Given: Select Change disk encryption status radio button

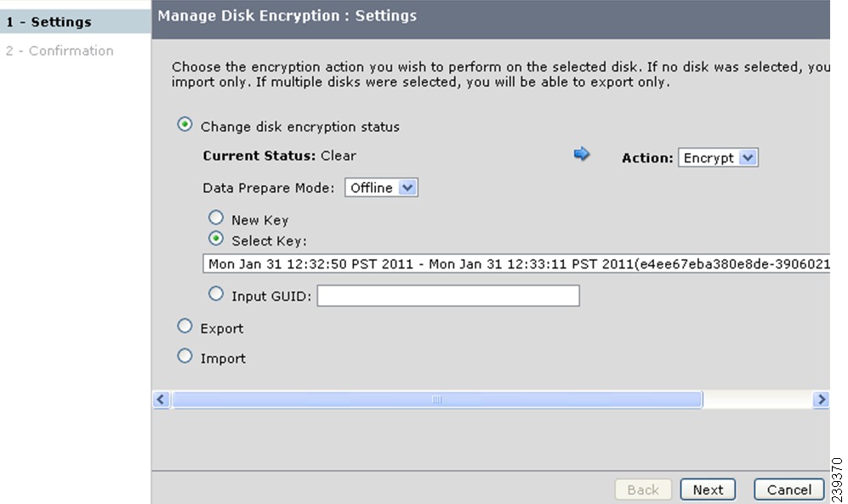Looking at the screenshot, I should click(185, 125).
